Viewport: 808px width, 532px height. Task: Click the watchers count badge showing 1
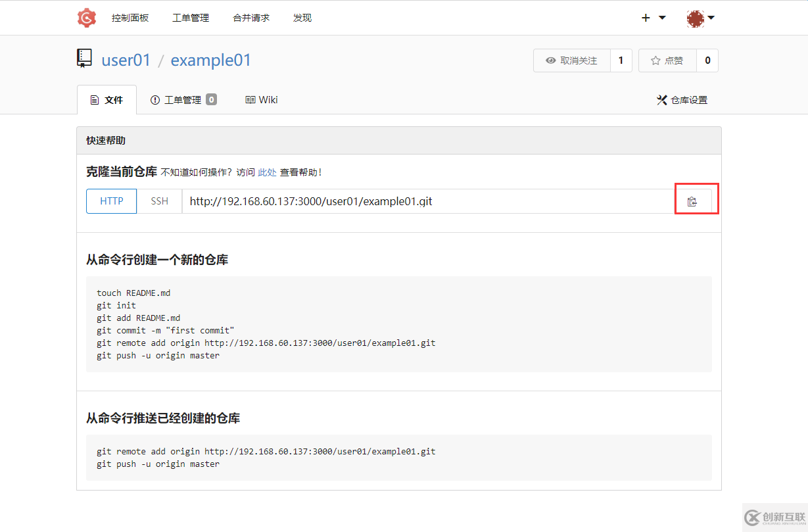pyautogui.click(x=621, y=60)
